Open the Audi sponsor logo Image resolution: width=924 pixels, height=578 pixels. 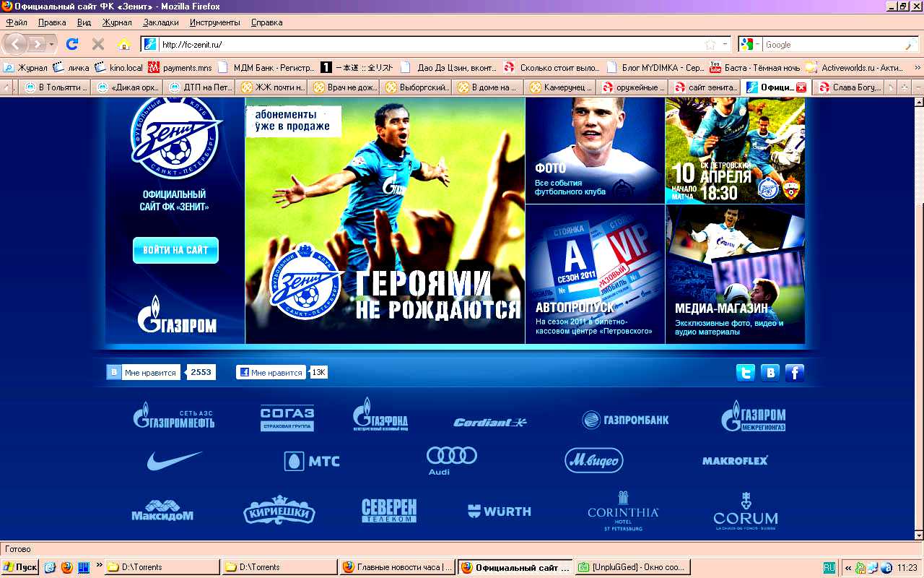click(451, 460)
